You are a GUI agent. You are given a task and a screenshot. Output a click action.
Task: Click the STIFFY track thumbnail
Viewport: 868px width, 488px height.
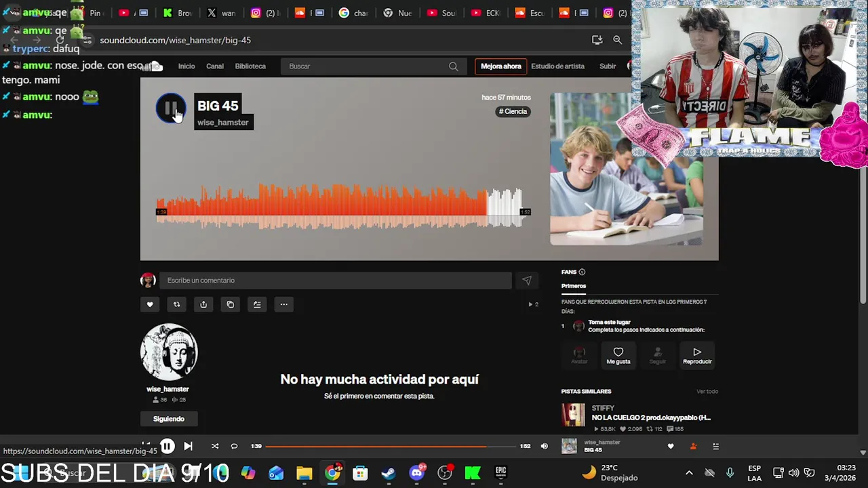point(573,415)
